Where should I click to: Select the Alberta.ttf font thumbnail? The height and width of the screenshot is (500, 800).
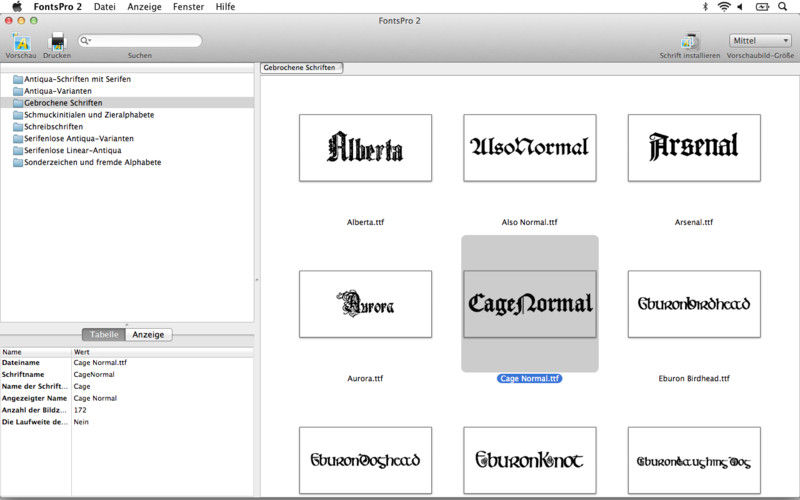tap(365, 148)
